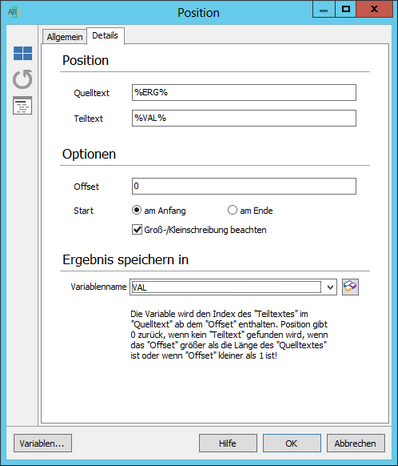Click the 'Variablenname' label

click(x=98, y=287)
